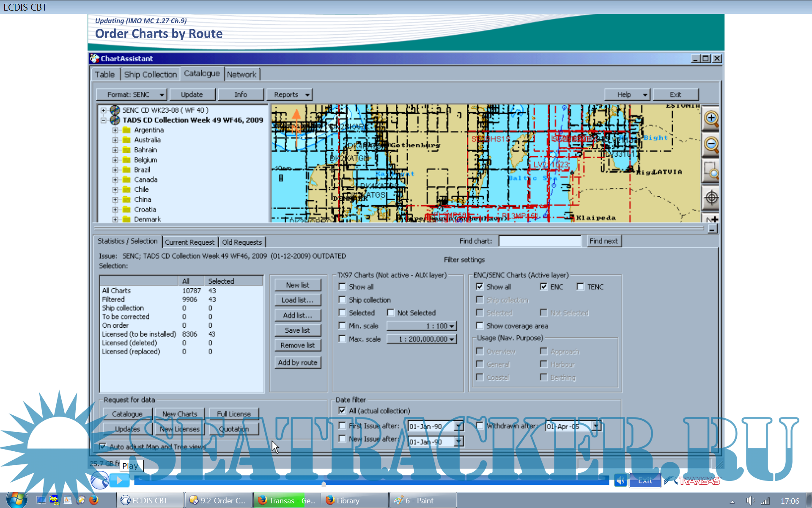The width and height of the screenshot is (812, 508).
Task: Open the Current Request tab
Action: [189, 242]
